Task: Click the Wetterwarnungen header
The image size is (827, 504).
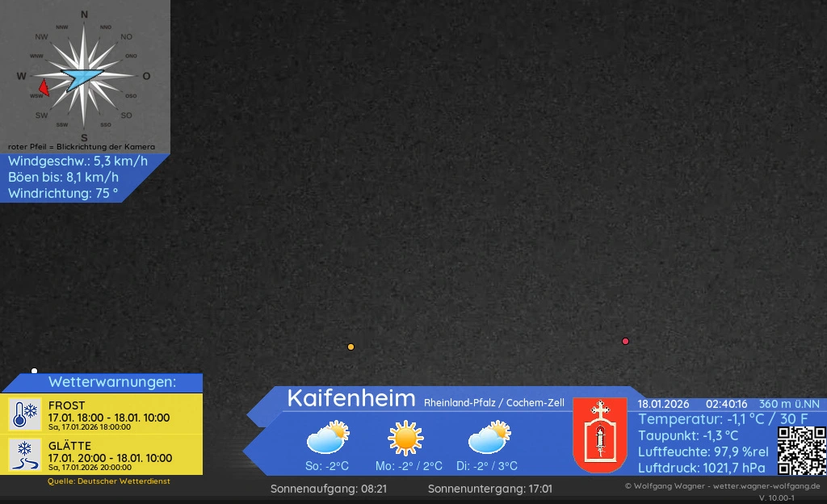Action: point(111,382)
